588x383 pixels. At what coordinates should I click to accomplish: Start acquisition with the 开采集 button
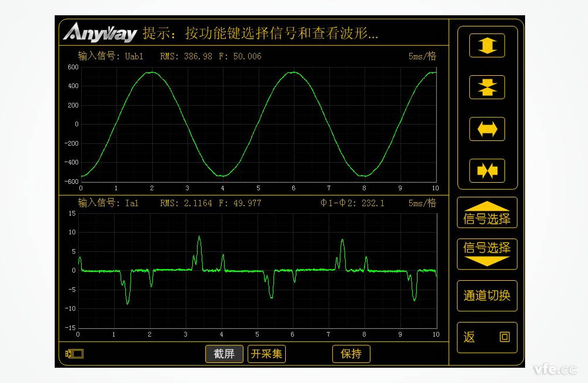pyautogui.click(x=267, y=354)
